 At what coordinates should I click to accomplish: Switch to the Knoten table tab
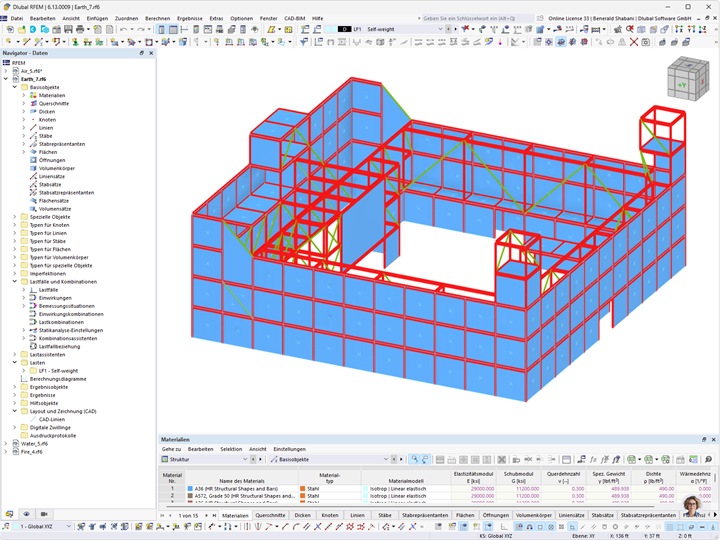pyautogui.click(x=330, y=516)
